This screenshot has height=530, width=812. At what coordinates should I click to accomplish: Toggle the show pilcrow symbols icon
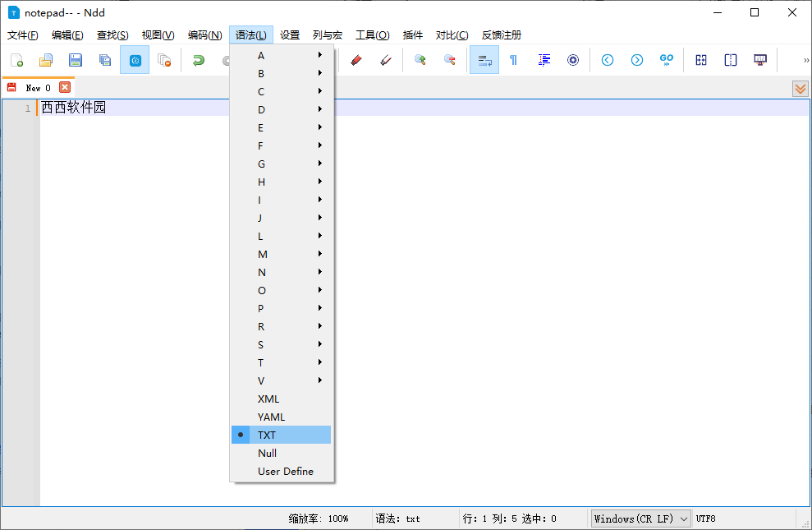point(514,60)
